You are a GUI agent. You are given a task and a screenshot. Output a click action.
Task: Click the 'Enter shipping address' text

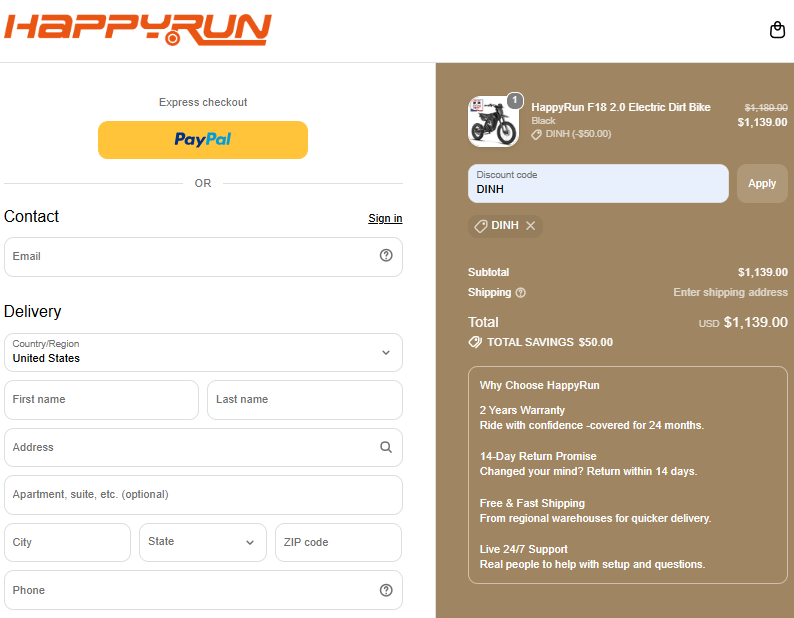(x=730, y=292)
